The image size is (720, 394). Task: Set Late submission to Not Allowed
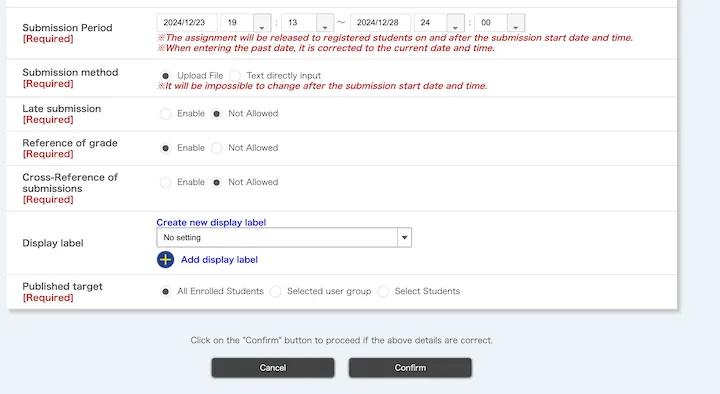coord(216,113)
